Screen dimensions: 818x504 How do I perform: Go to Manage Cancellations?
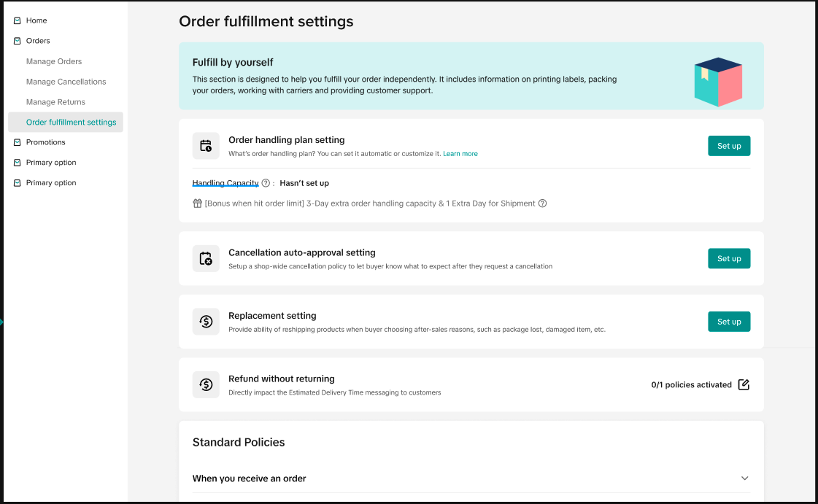coord(66,82)
